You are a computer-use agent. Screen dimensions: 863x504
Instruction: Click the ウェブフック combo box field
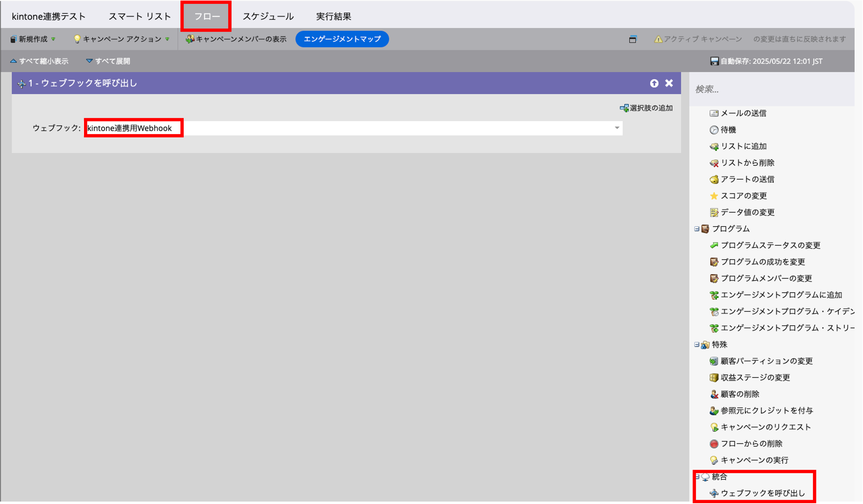click(353, 128)
